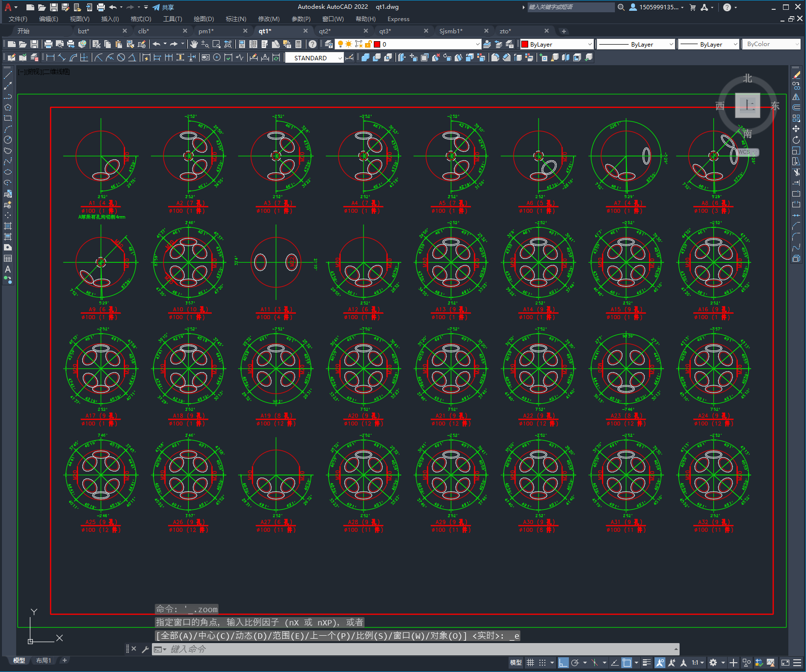The image size is (806, 672).
Task: Toggle lineweight display in status bar
Action: (647, 663)
